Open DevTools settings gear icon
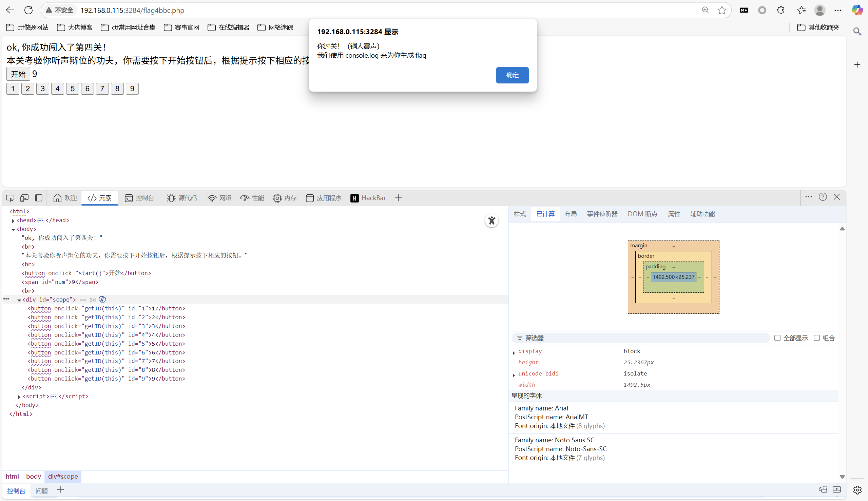Viewport: 868px width, 501px height. click(x=857, y=490)
